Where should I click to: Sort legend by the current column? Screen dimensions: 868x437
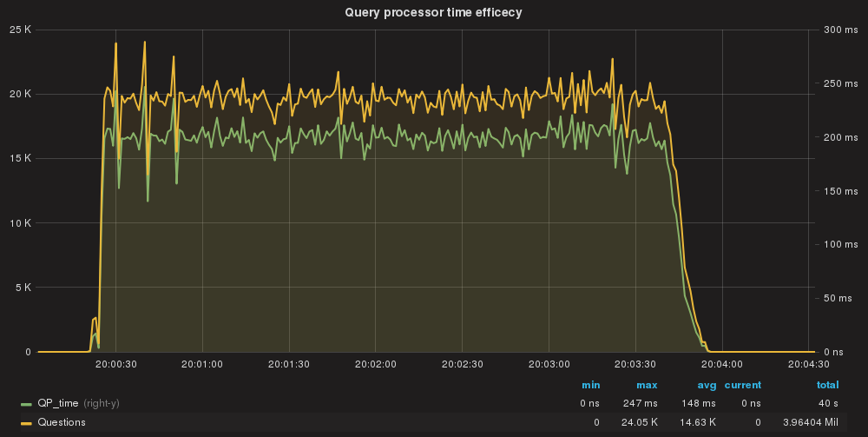point(743,385)
